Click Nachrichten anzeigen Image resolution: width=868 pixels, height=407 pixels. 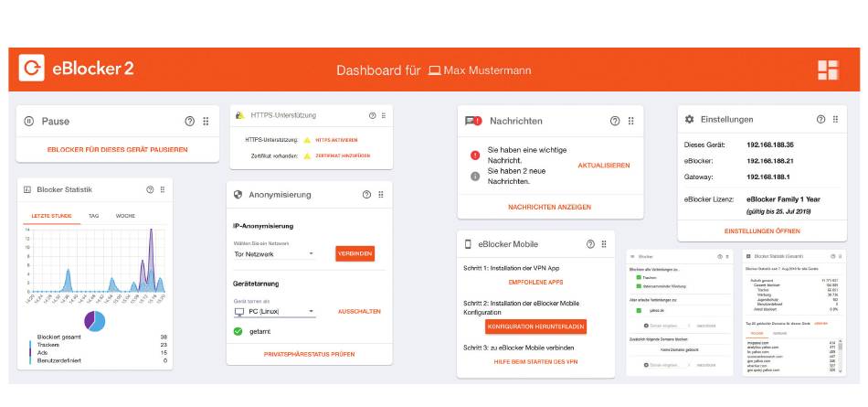[550, 208]
